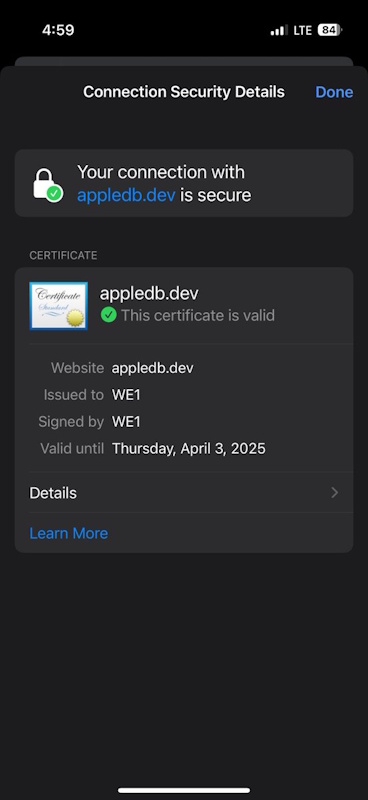Tap the 'Website' field label
This screenshot has height=800, width=368.
[x=78, y=368]
